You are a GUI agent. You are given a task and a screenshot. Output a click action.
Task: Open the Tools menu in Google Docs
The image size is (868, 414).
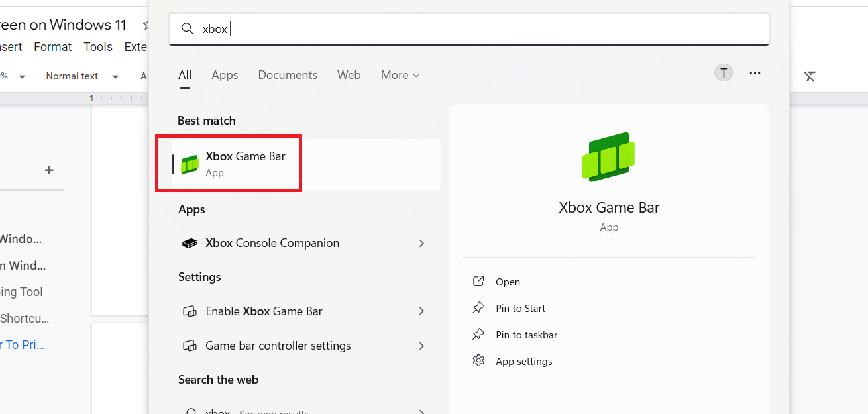(98, 47)
